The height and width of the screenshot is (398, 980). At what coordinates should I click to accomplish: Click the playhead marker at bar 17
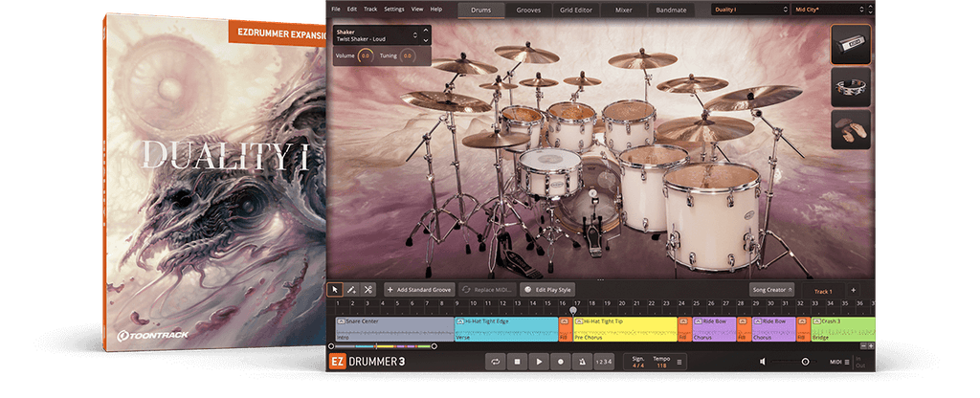coord(573,310)
